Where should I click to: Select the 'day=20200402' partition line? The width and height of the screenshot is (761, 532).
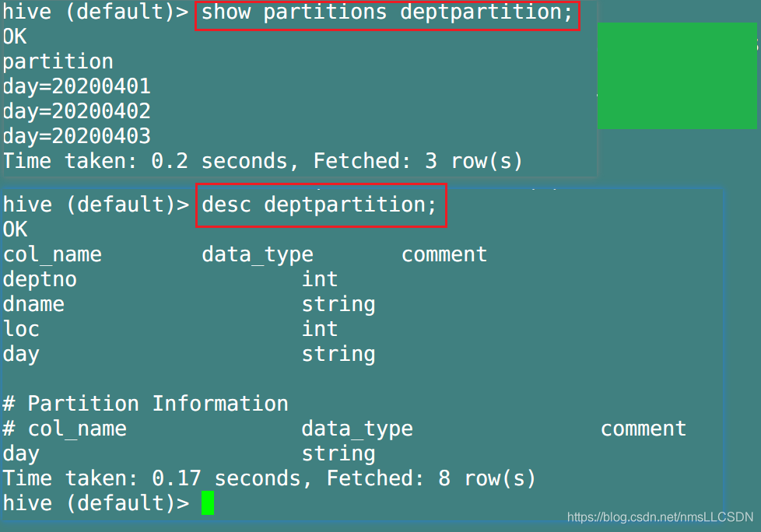(x=77, y=111)
